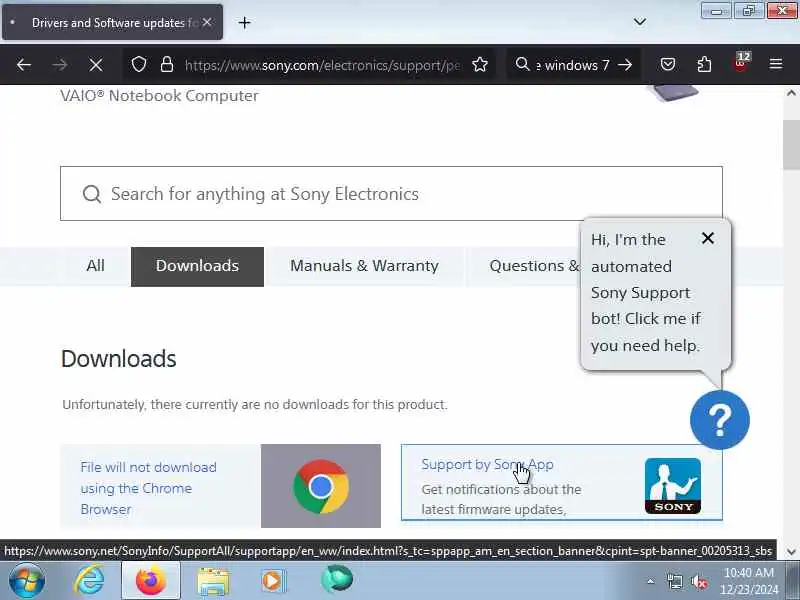
Task: Click the scroll down arrow of page scrollbar
Action: click(791, 551)
